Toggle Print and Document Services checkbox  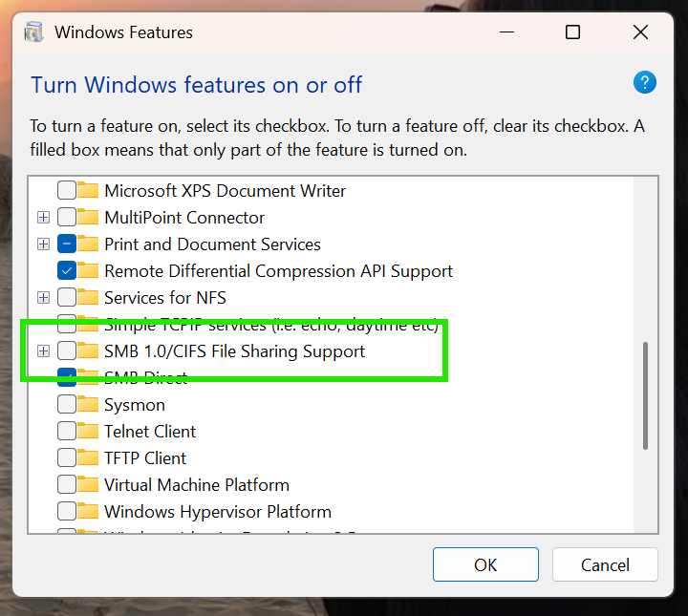point(67,244)
